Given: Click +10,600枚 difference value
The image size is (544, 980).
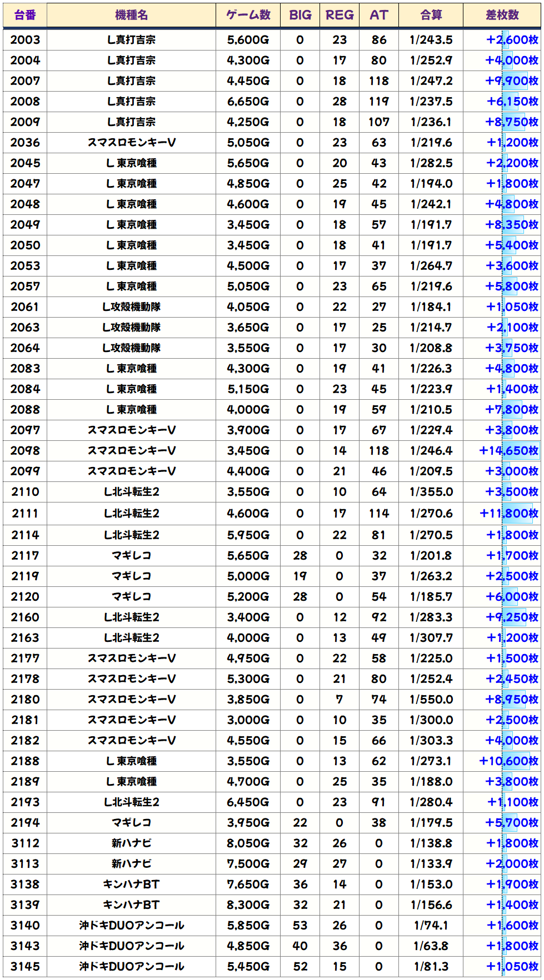Looking at the screenshot, I should 509,761.
